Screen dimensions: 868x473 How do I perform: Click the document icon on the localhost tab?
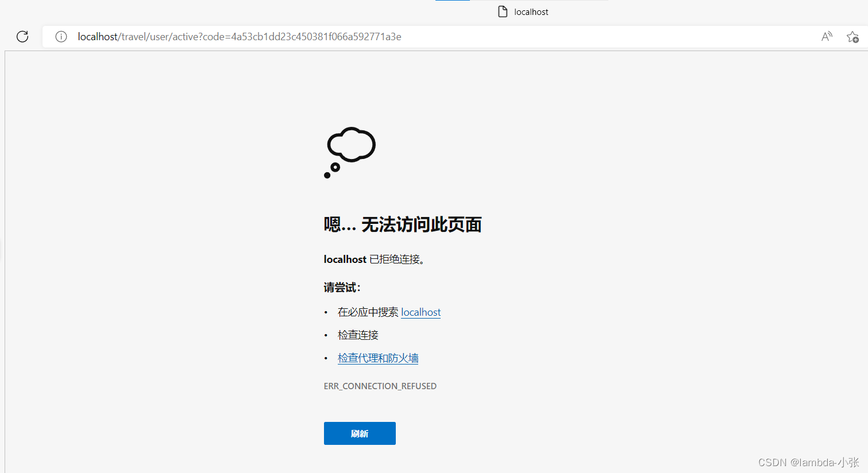click(503, 11)
